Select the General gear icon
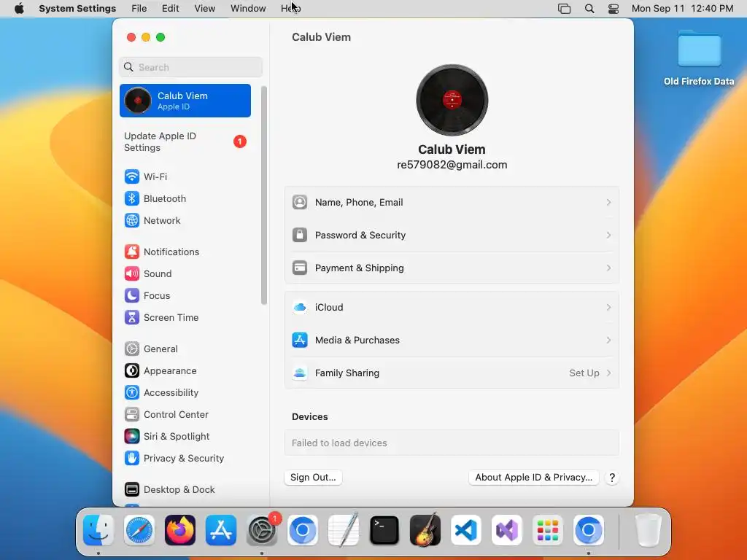Image resolution: width=747 pixels, height=560 pixels. (x=132, y=349)
